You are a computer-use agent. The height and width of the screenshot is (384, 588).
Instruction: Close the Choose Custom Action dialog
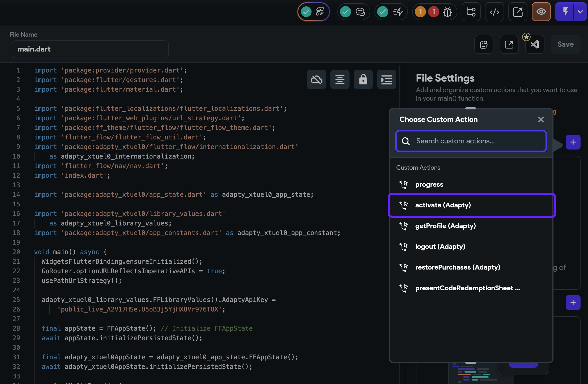click(541, 120)
